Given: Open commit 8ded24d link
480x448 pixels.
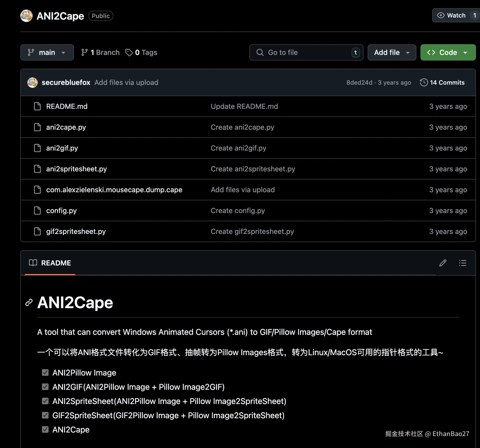Looking at the screenshot, I should (x=359, y=83).
